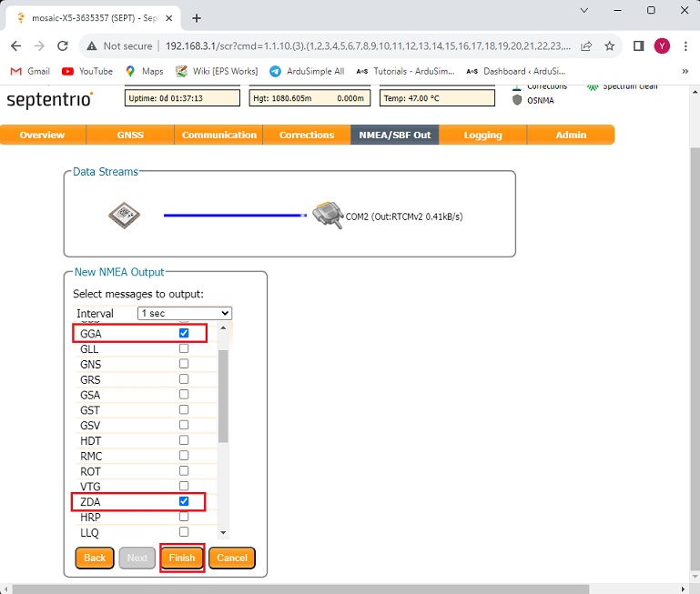Open the Gmail bookmark

click(30, 71)
